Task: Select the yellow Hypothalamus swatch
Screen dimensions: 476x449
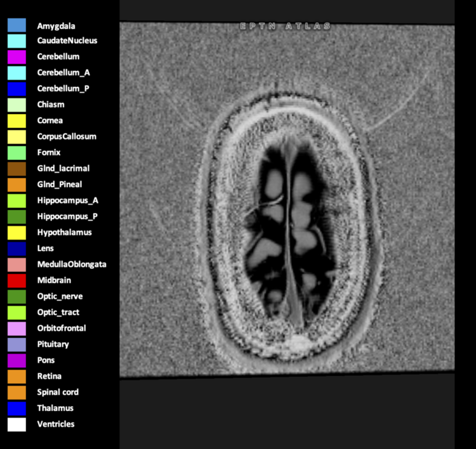Action: click(x=17, y=233)
